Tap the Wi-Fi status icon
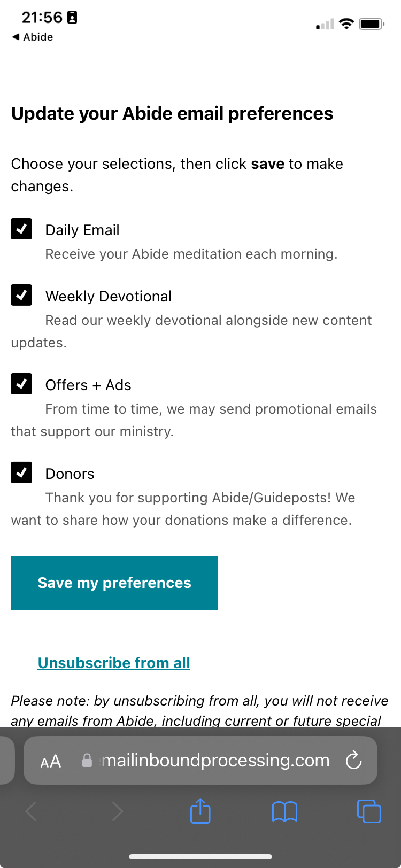Image resolution: width=401 pixels, height=868 pixels. (x=346, y=24)
